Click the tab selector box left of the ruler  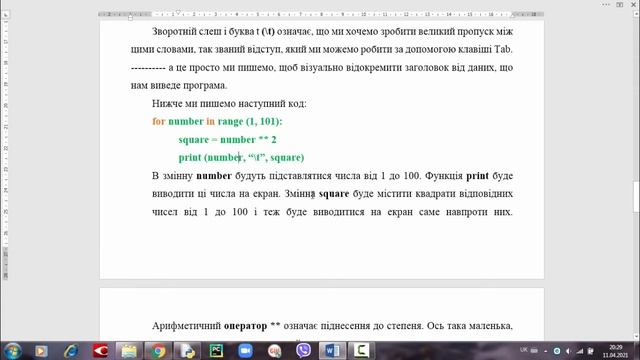(6, 15)
